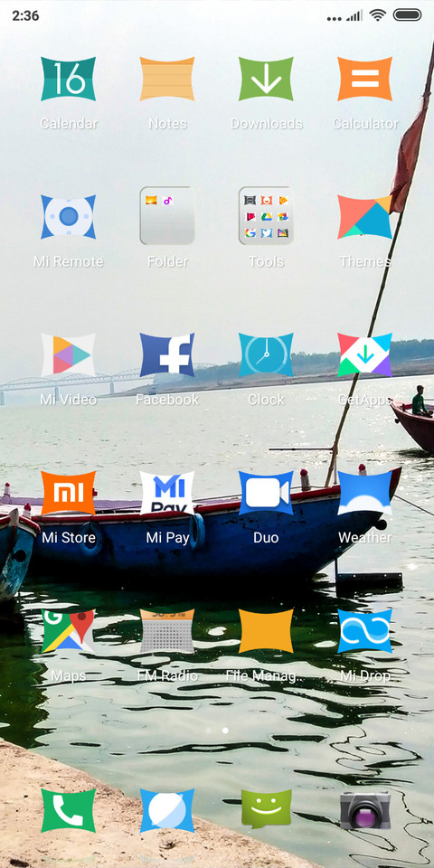Viewport: 434px width, 868px height.
Task: Launch the Camera from the dock
Action: tap(364, 810)
